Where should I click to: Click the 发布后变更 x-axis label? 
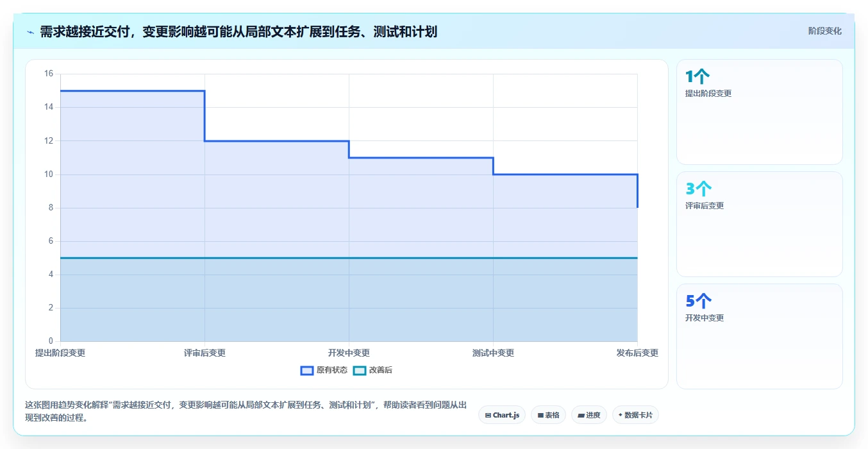pyautogui.click(x=637, y=353)
